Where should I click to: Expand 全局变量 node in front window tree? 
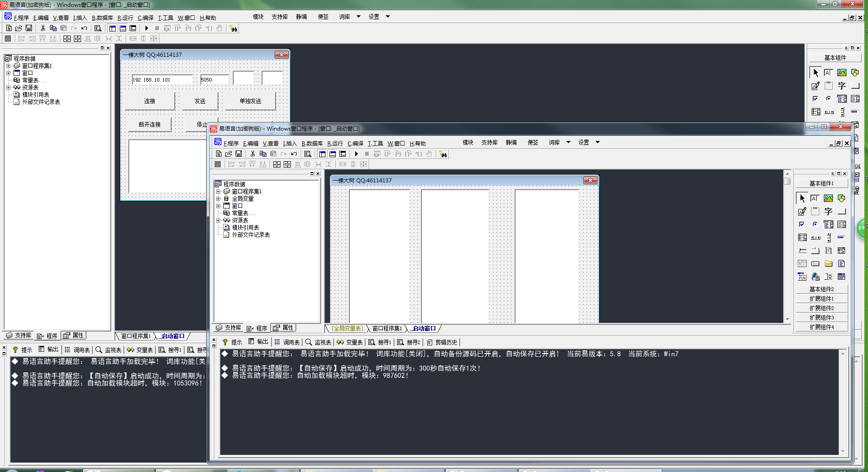click(218, 199)
